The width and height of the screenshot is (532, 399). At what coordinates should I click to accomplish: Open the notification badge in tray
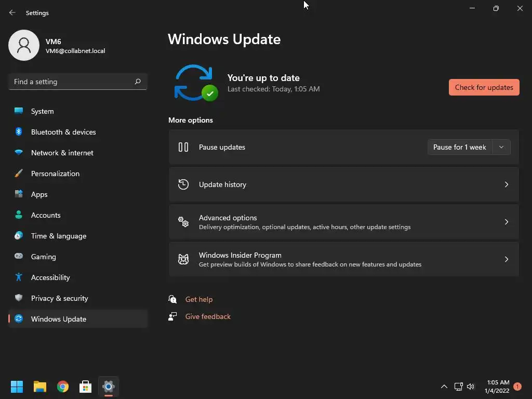517,387
